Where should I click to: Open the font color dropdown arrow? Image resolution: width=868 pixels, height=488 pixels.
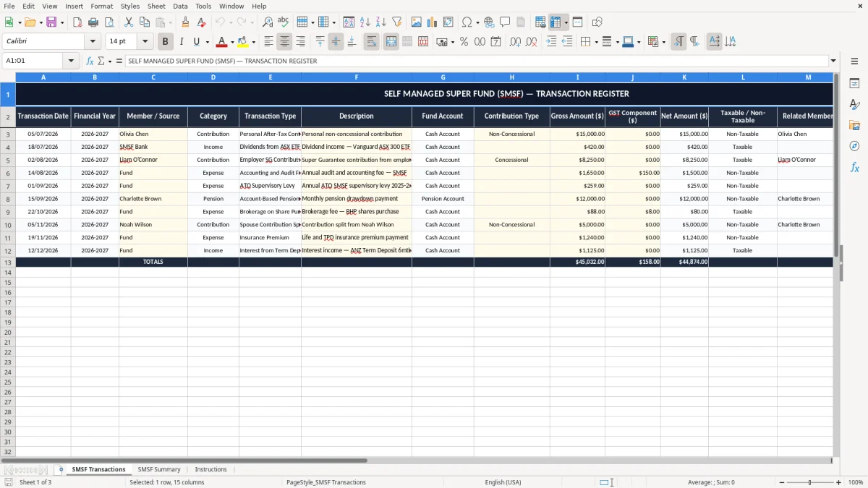click(x=232, y=42)
